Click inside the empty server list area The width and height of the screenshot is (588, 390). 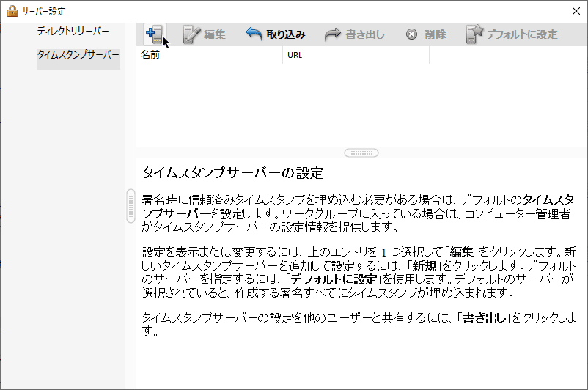359,103
